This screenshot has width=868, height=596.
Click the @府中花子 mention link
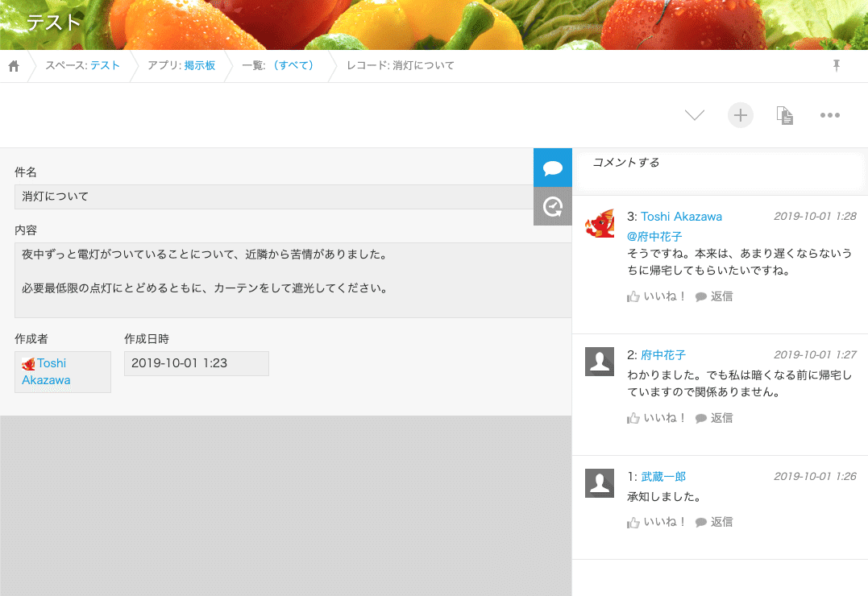click(654, 236)
